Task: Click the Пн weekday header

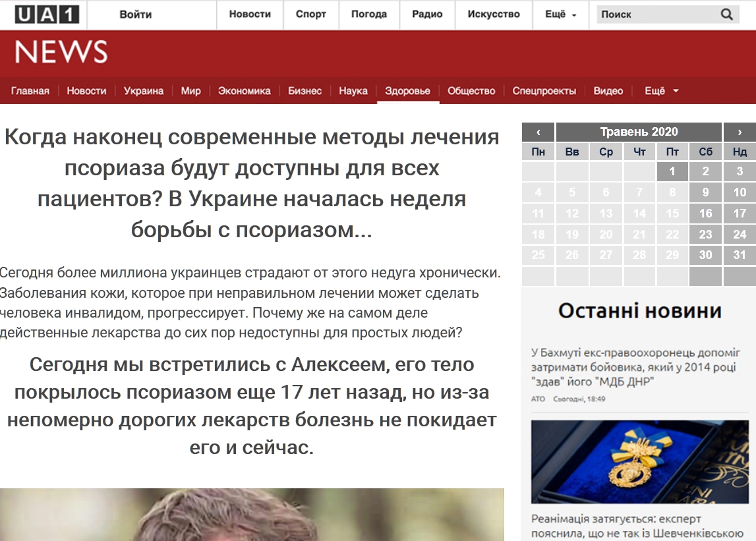Action: tap(538, 152)
